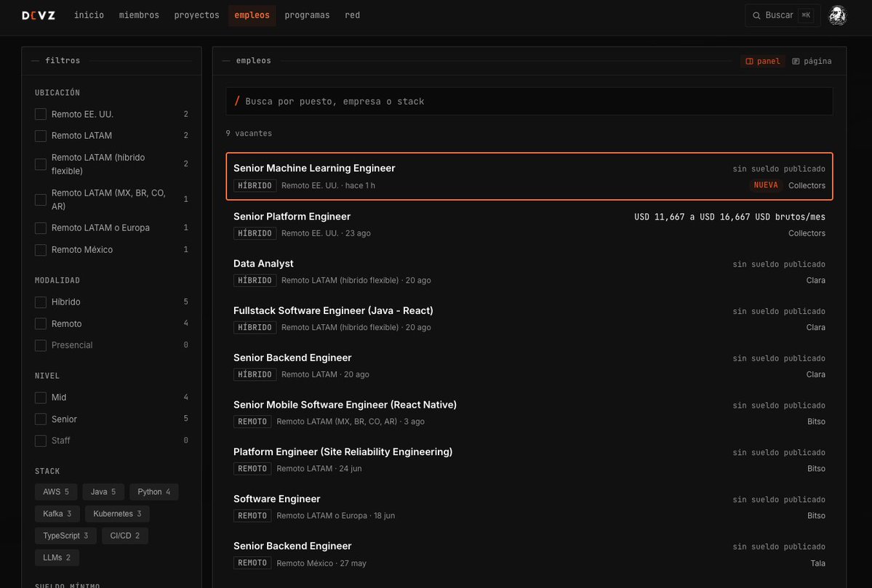
Task: Open the programas section
Action: [x=307, y=15]
